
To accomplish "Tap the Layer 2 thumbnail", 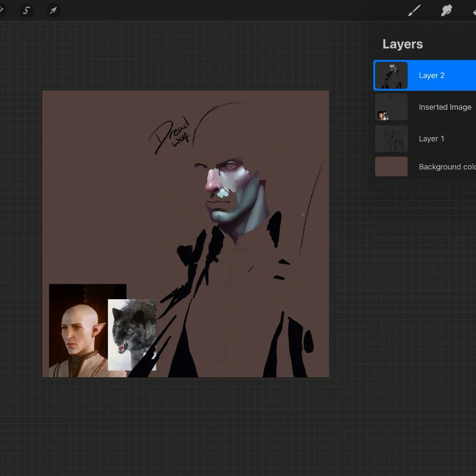I will click(x=391, y=75).
